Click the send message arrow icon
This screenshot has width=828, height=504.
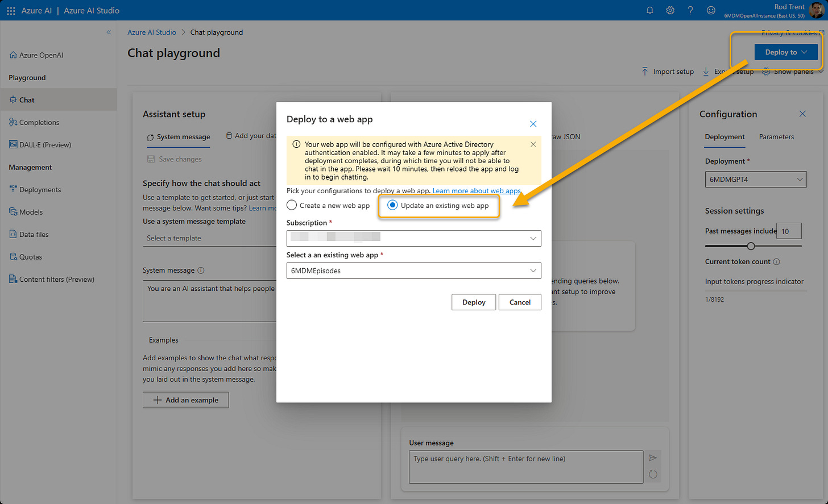tap(653, 458)
